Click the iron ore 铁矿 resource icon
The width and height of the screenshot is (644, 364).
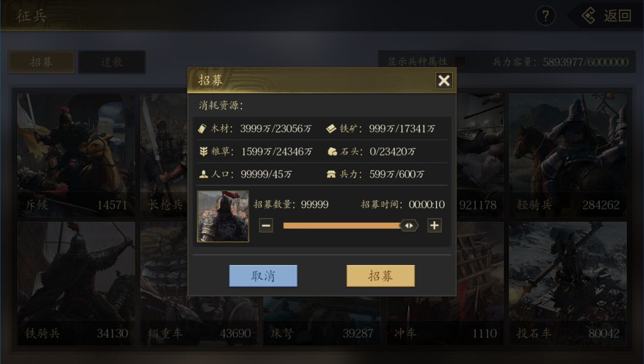tap(331, 129)
